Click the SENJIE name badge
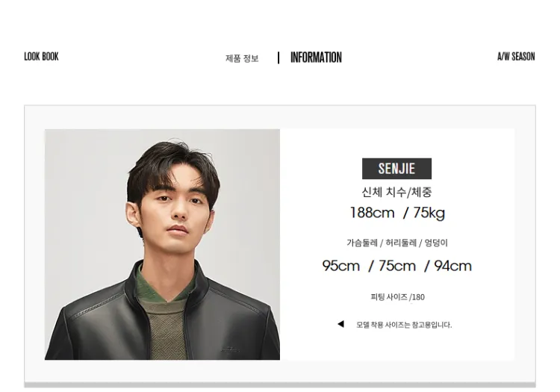The width and height of the screenshot is (560, 392). 396,169
